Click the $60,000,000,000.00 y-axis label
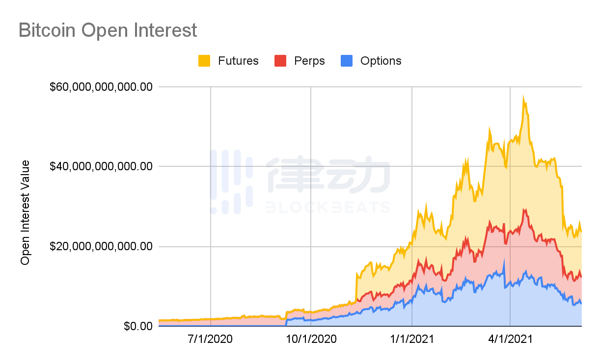Screen dimensions: 600x364 101,87
